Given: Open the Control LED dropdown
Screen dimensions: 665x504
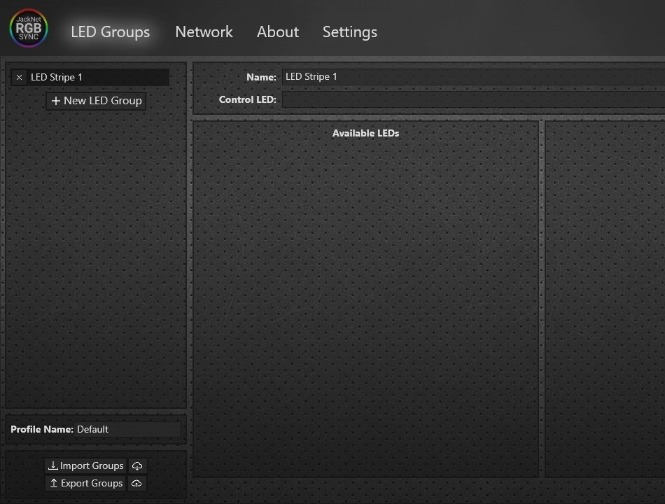Looking at the screenshot, I should click(470, 100).
